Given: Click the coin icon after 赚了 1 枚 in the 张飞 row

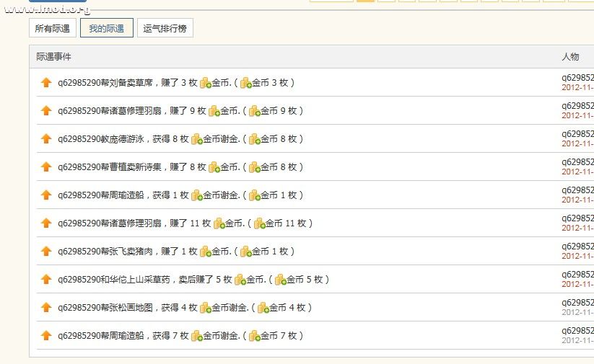Looking at the screenshot, I should pyautogui.click(x=205, y=252).
